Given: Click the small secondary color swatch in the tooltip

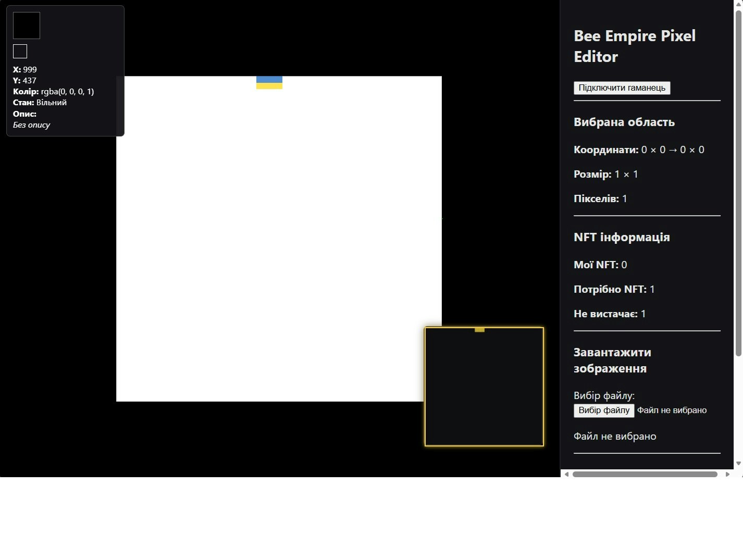Looking at the screenshot, I should coord(20,51).
